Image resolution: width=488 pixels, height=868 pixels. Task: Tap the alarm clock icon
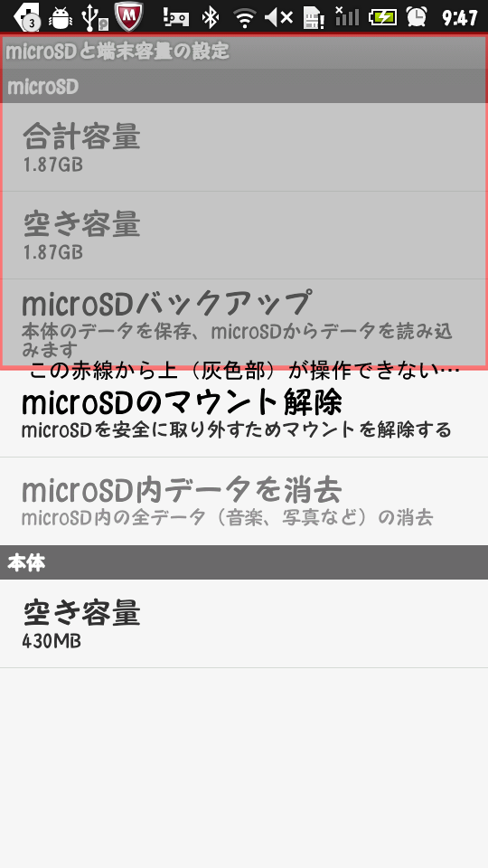(x=417, y=17)
